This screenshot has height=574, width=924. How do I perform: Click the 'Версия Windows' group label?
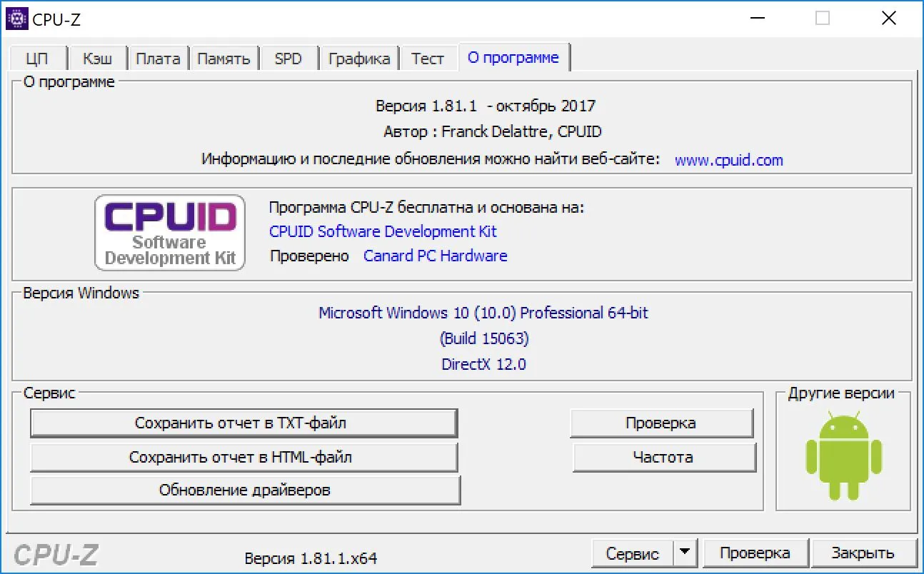pyautogui.click(x=81, y=293)
